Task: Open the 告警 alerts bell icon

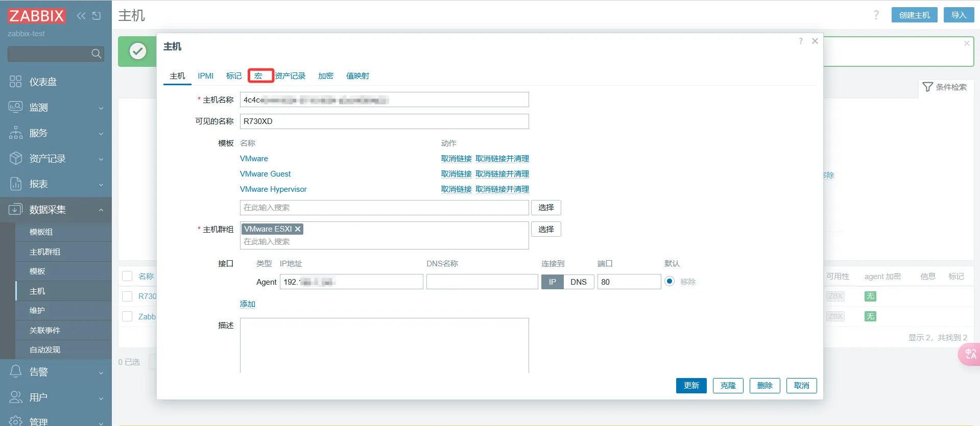Action: tap(16, 371)
